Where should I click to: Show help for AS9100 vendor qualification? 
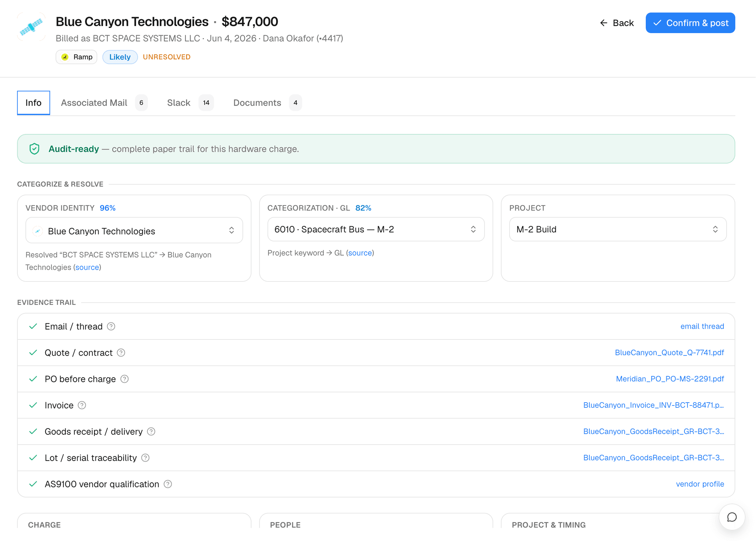click(x=168, y=484)
